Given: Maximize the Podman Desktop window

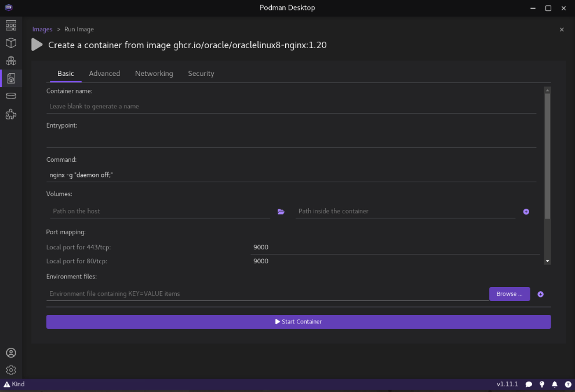Looking at the screenshot, I should (548, 8).
